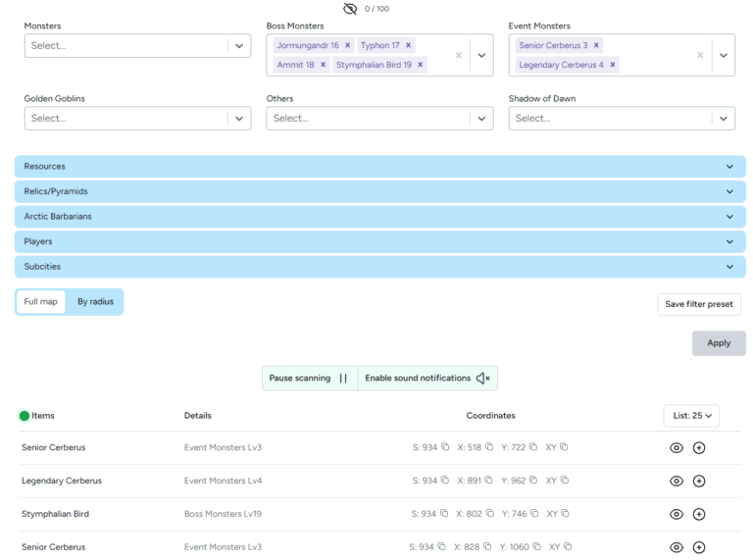Copy server S: 934 in first row

tap(445, 447)
